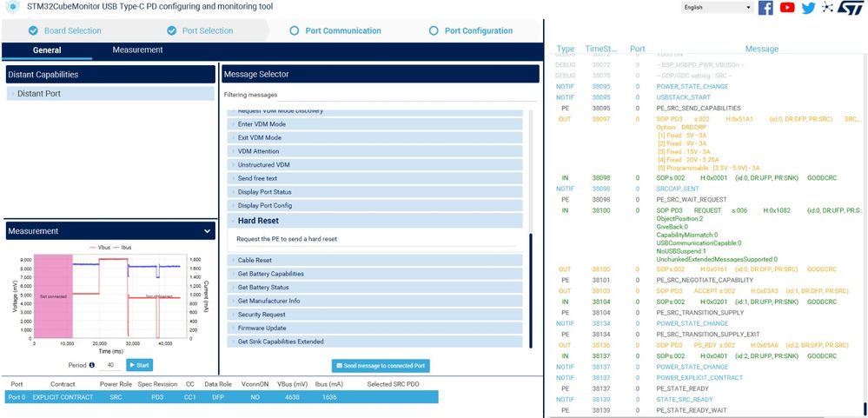Toggle the Vbus legend entry in chart
This screenshot has height=418, width=868.
pyautogui.click(x=101, y=248)
